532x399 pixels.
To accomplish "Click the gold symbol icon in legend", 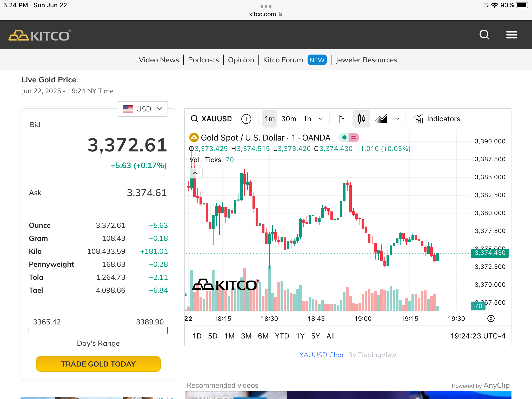I will pos(194,137).
